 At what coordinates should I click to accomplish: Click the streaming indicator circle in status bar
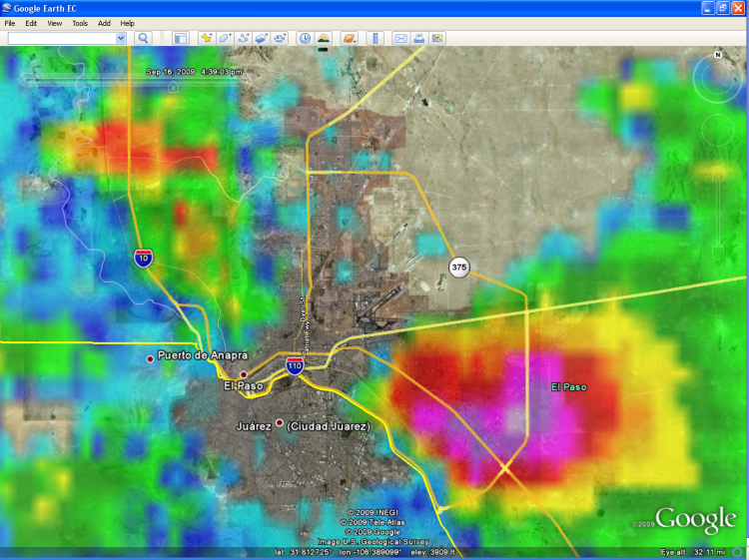(738, 552)
